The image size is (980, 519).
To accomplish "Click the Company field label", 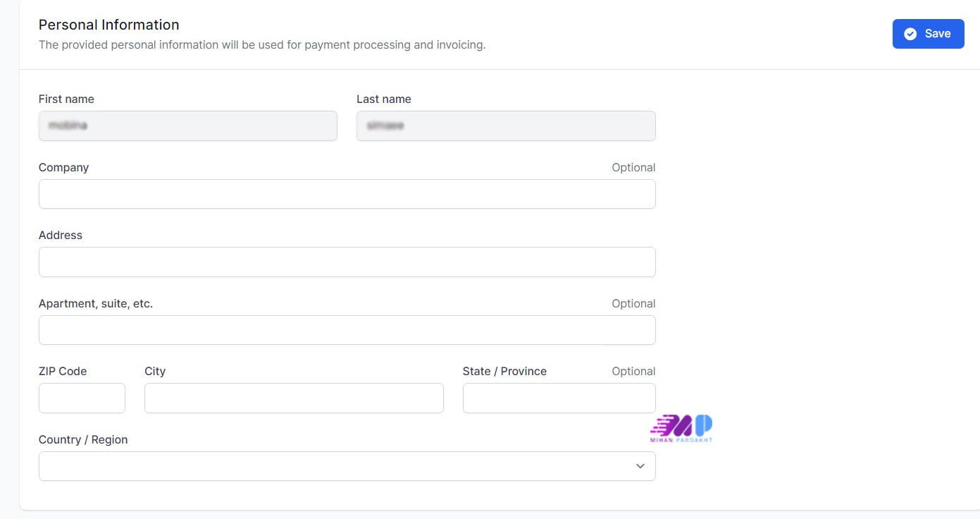I will pos(63,167).
